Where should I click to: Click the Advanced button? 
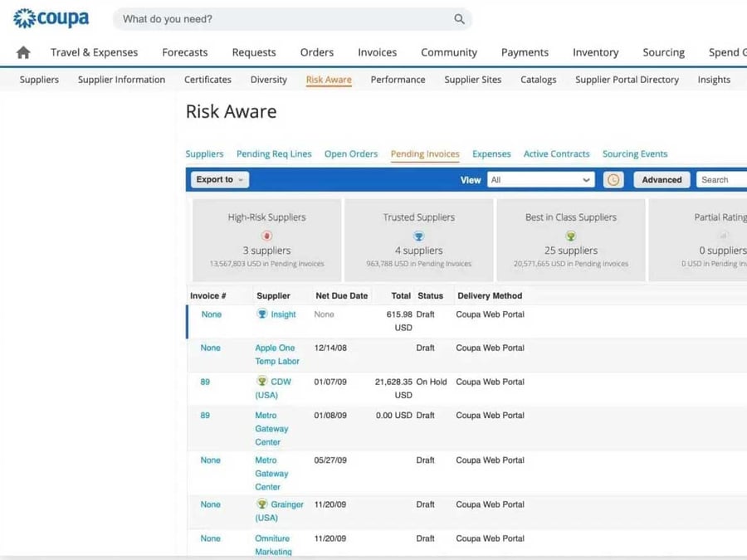(662, 179)
